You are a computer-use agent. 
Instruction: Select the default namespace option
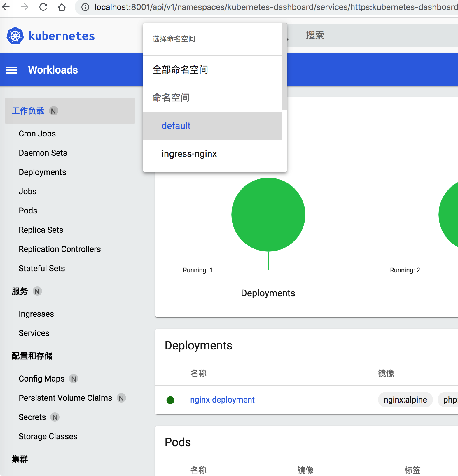click(176, 126)
